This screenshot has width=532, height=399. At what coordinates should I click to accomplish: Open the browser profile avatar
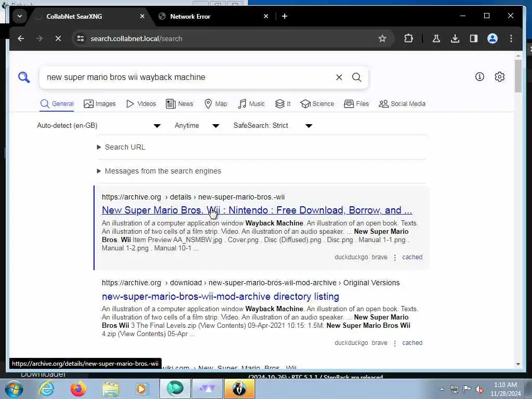[x=493, y=38]
